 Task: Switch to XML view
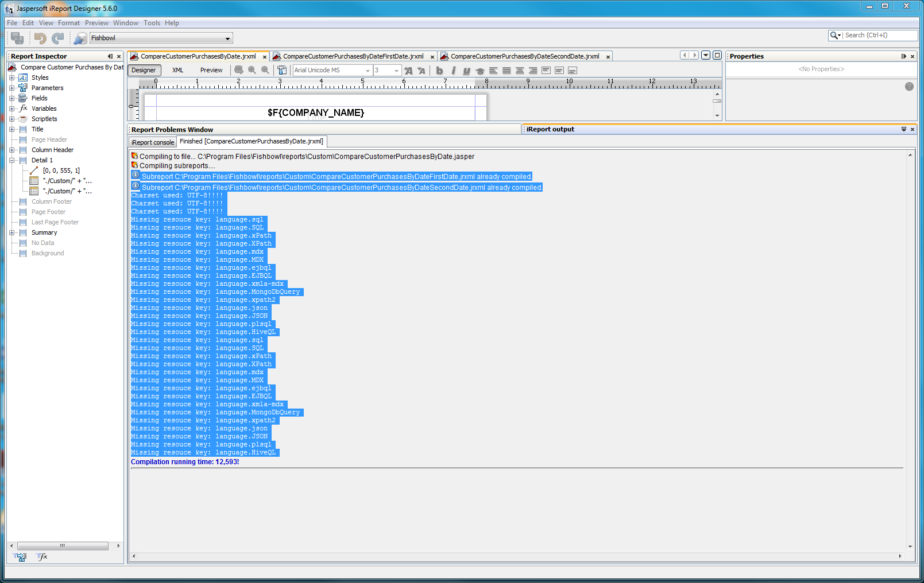click(x=178, y=70)
